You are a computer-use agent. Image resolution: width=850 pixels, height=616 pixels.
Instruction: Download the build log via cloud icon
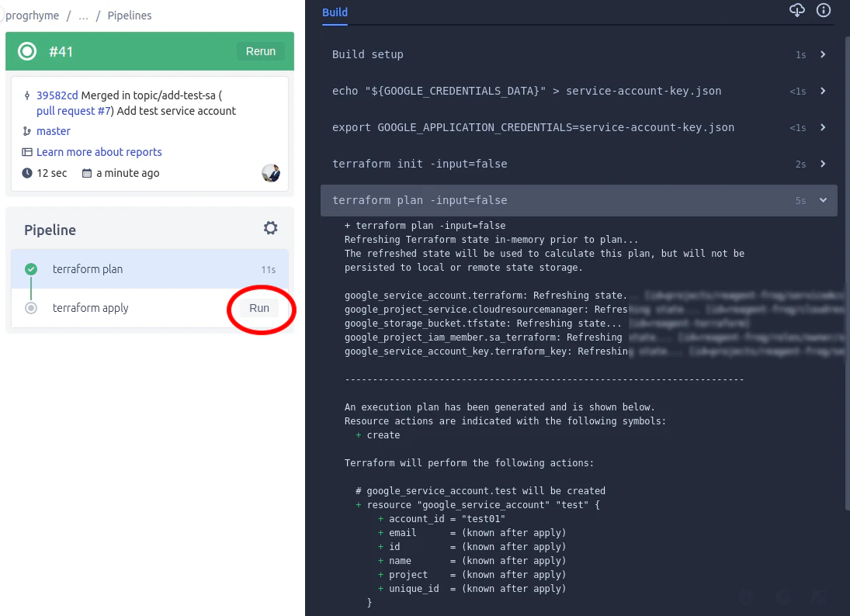click(797, 10)
